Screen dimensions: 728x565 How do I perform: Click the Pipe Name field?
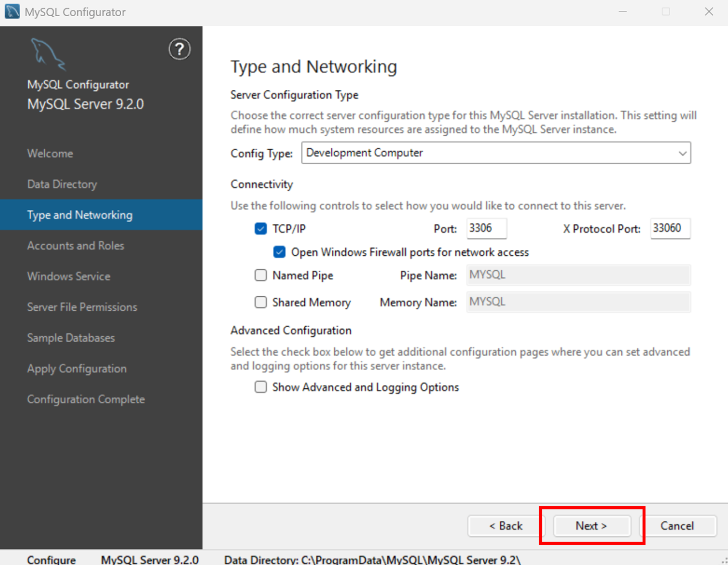pos(579,275)
